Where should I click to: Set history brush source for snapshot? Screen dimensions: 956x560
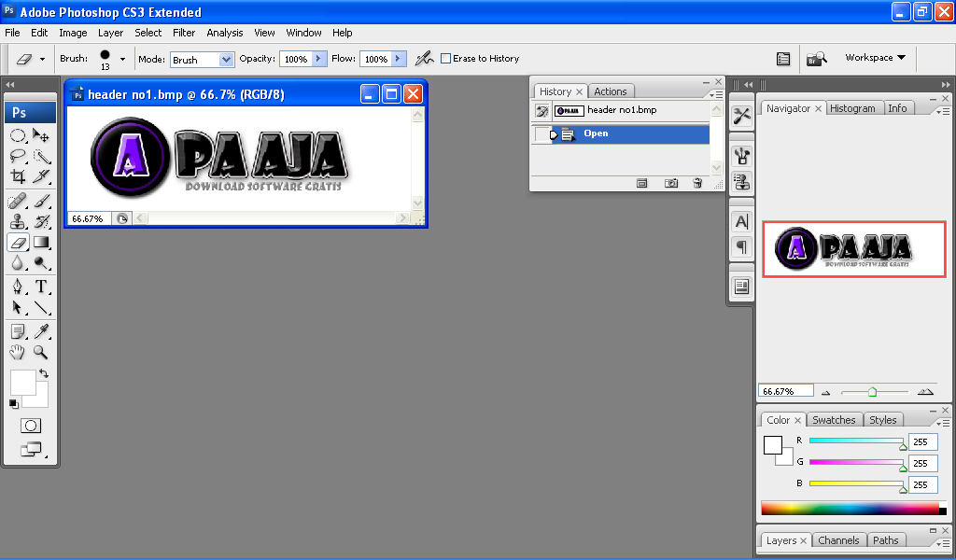point(541,110)
